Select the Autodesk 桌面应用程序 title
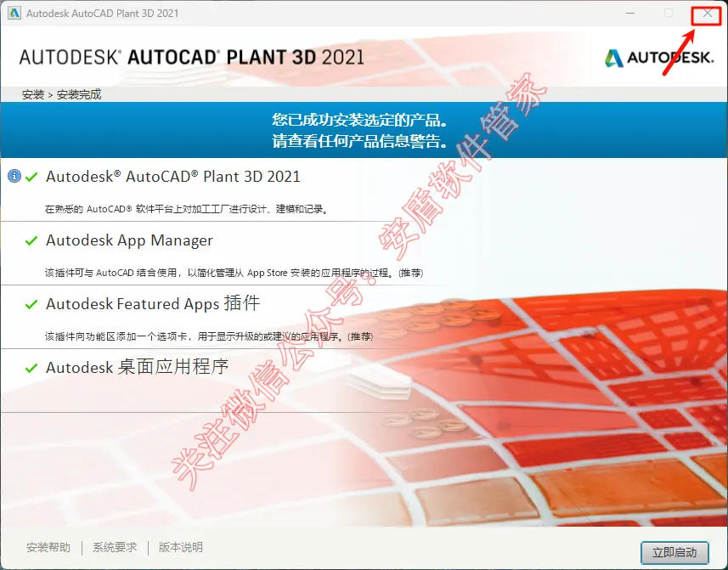Screen dimensions: 728x570 137,367
